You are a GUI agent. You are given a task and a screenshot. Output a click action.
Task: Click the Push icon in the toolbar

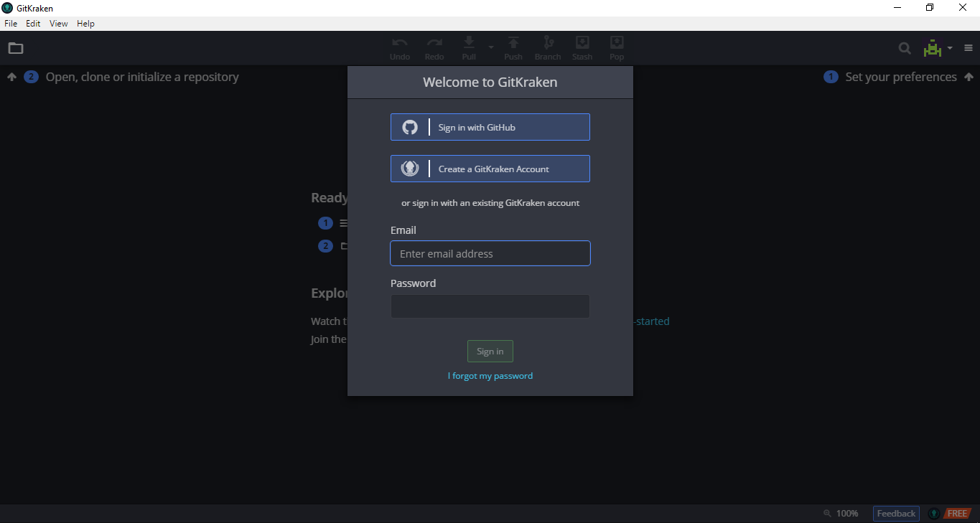tap(513, 43)
